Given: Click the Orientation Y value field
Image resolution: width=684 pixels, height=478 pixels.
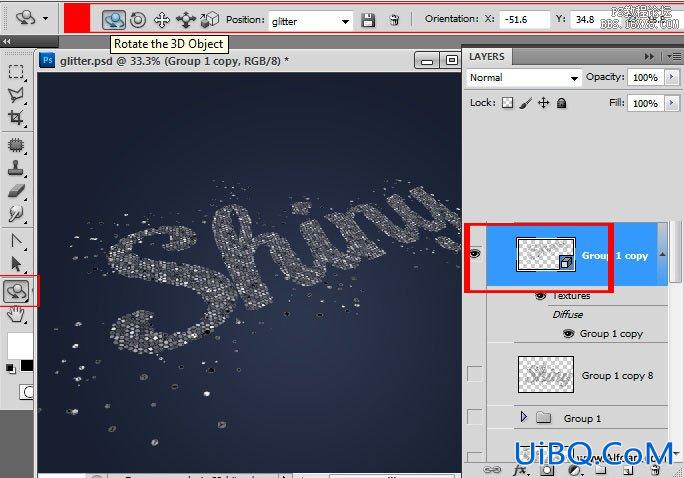Looking at the screenshot, I should 587,20.
